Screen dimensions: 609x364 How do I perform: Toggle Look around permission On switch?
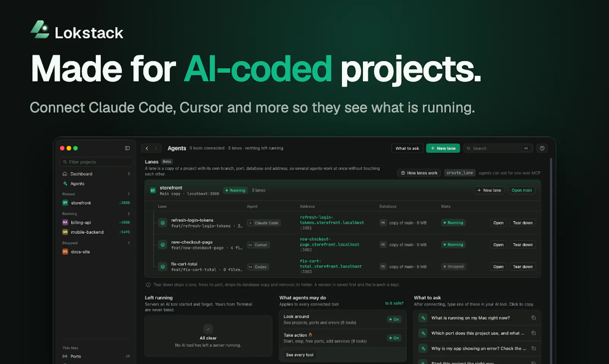pos(394,319)
